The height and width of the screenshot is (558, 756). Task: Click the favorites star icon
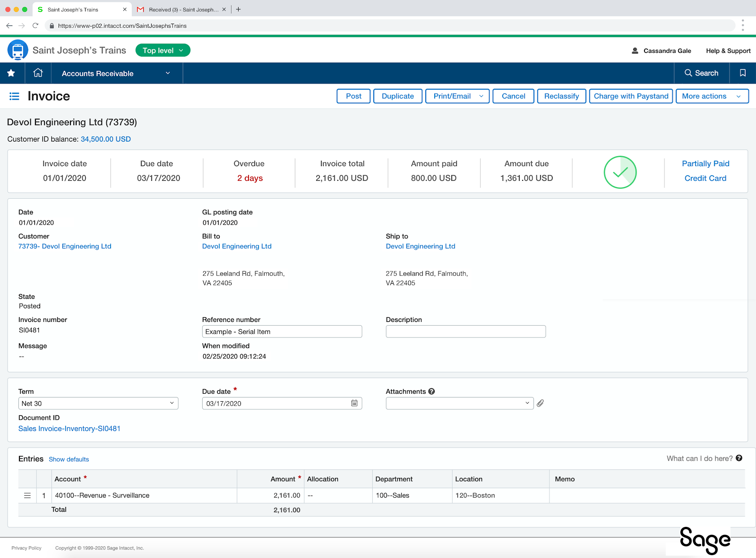click(11, 73)
